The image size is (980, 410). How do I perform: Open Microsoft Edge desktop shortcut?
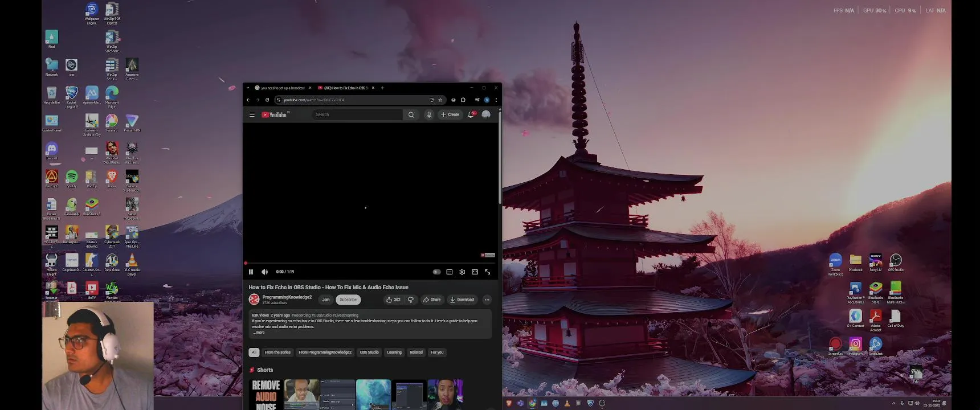[x=112, y=96]
